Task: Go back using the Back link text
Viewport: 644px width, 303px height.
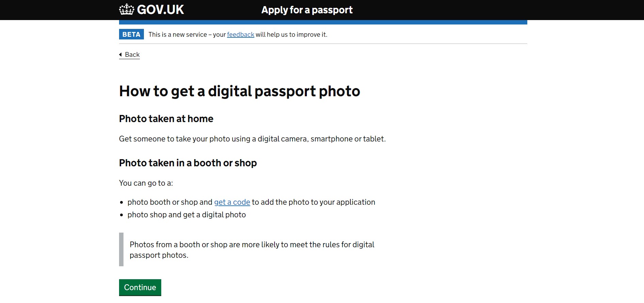Action: click(x=132, y=55)
